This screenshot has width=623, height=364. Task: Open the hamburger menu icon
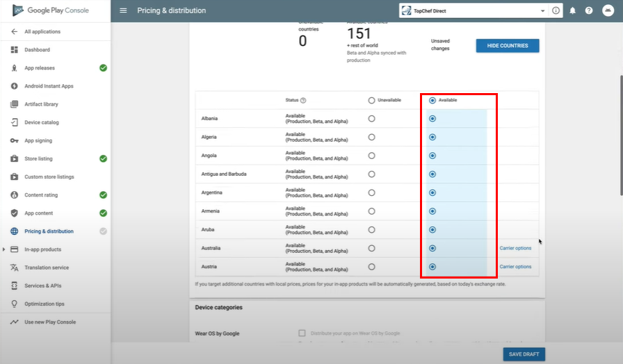(123, 10)
